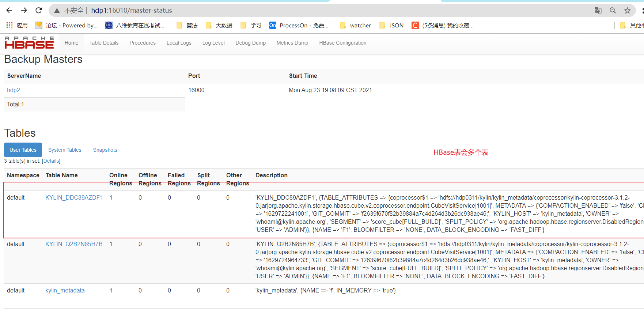The height and width of the screenshot is (321, 644).
Task: Click the Description column header
Action: (272, 175)
